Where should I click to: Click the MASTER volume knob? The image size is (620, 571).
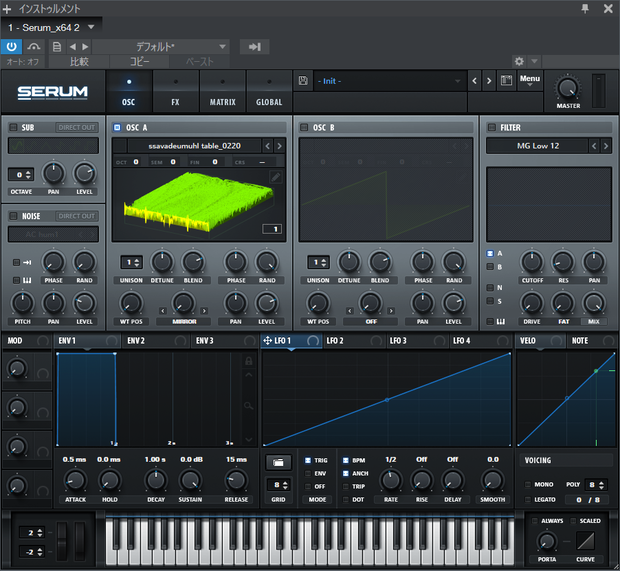click(x=568, y=88)
